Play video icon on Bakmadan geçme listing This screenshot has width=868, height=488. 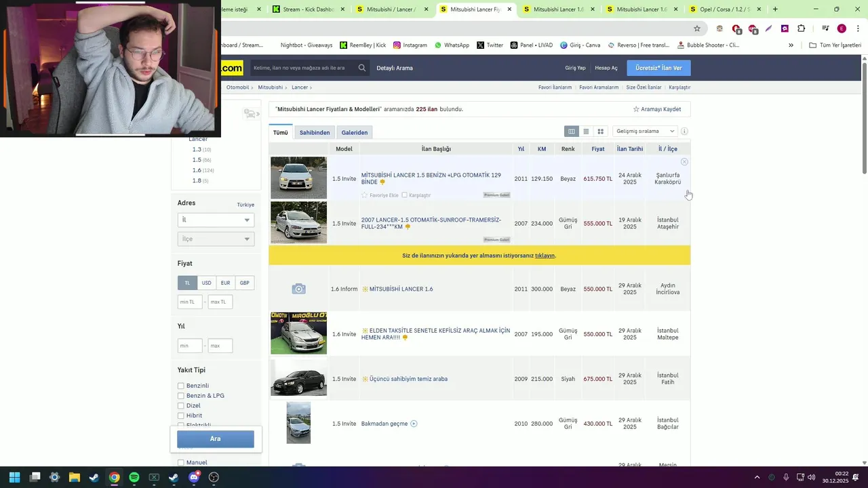(414, 424)
